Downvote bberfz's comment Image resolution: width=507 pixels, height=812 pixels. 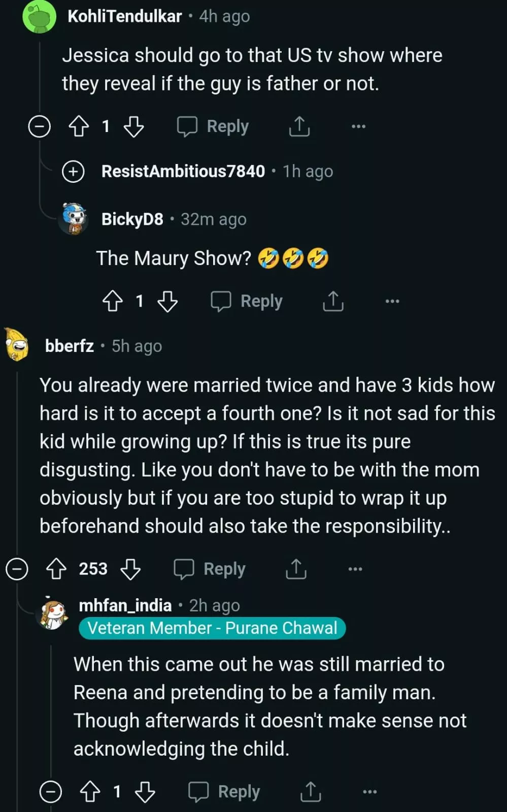click(130, 569)
